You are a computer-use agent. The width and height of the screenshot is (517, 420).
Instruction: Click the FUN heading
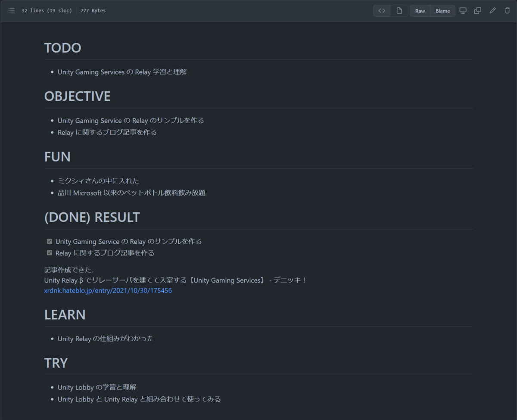pos(57,157)
